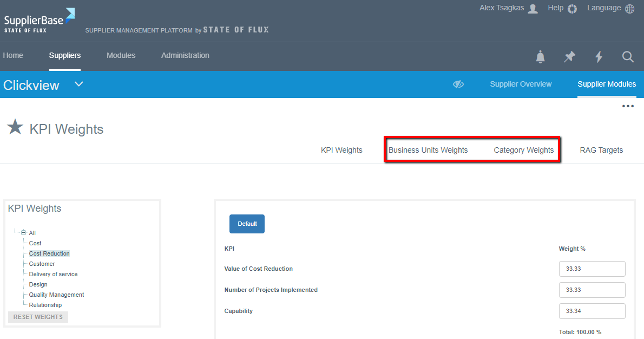This screenshot has width=644, height=339.
Task: Click the search magnifier icon
Action: coord(627,56)
